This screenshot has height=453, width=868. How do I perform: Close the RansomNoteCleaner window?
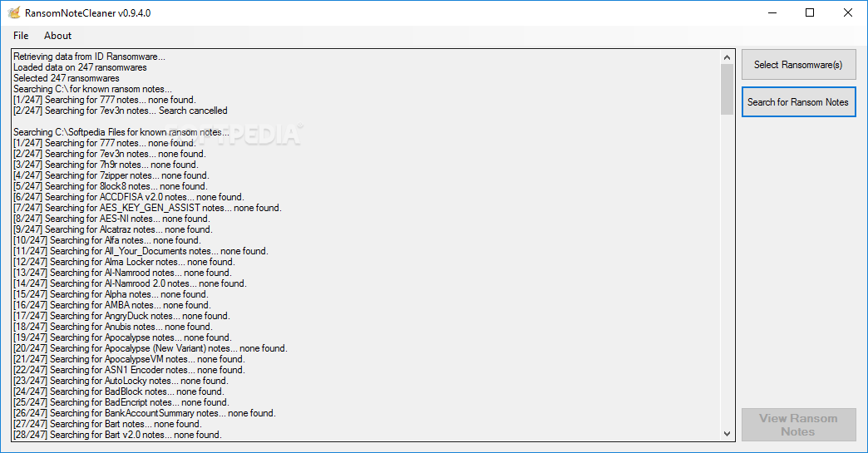[x=847, y=12]
